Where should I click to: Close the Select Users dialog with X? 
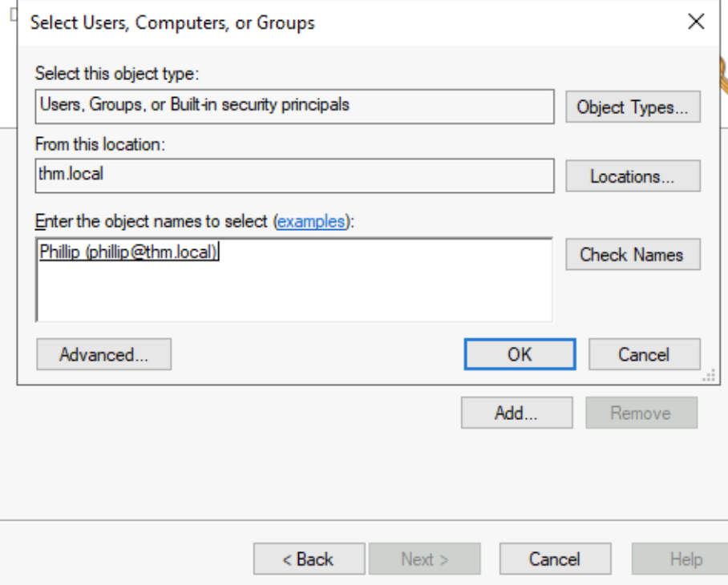[696, 22]
